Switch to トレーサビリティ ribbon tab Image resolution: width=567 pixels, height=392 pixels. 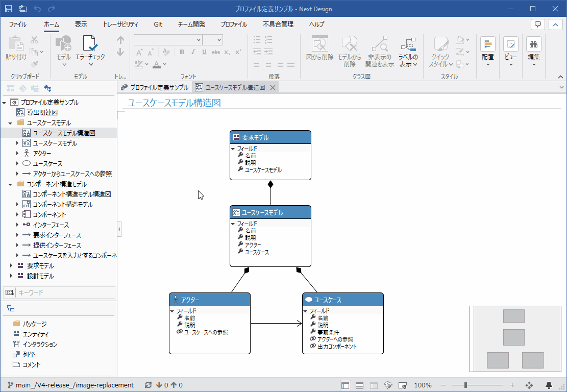click(x=120, y=24)
